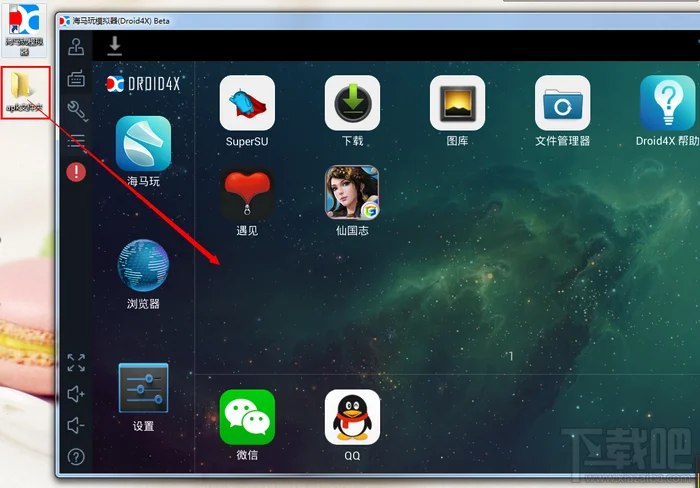Open 微信 WeChat app
Screen dimensions: 700x488
247,417
